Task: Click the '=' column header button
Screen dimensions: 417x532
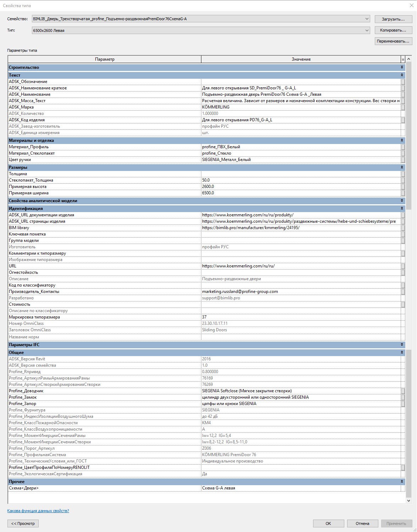Action: (x=403, y=59)
